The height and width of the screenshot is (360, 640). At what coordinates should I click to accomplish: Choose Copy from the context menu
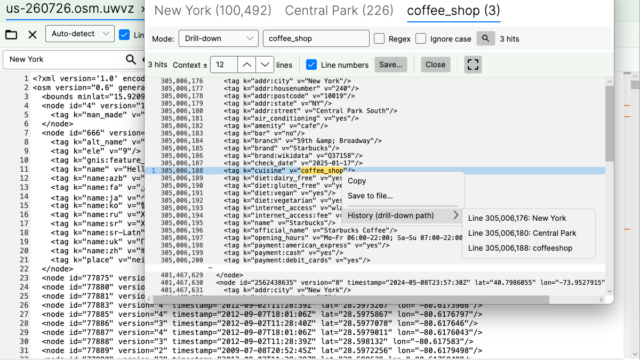pos(357,181)
